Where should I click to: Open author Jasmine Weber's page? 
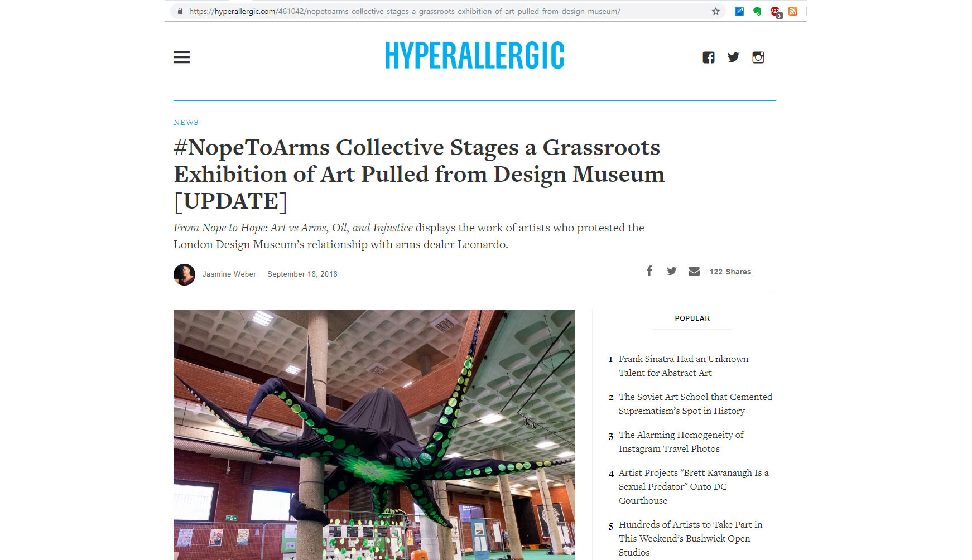(x=229, y=274)
